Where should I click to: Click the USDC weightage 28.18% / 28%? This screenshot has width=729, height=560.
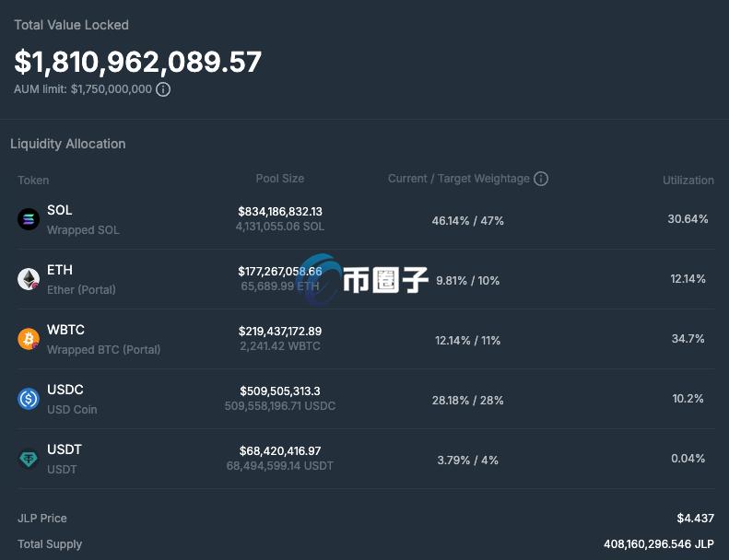coord(467,401)
